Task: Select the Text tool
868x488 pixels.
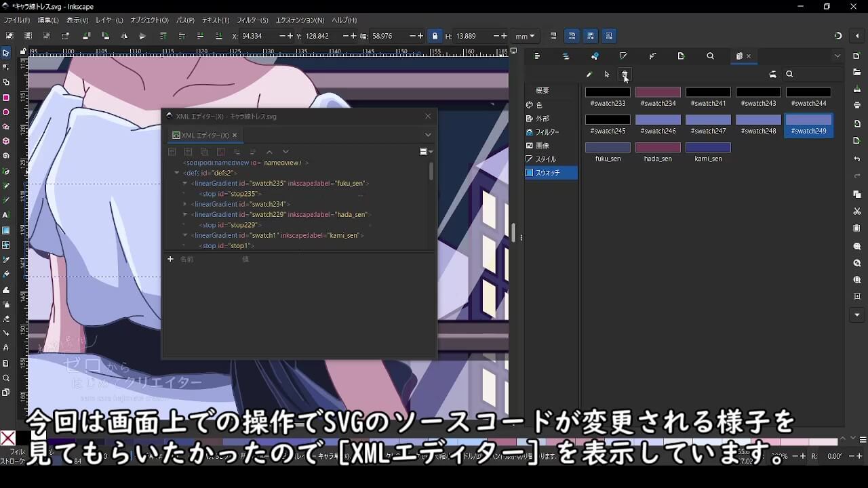Action: click(6, 215)
